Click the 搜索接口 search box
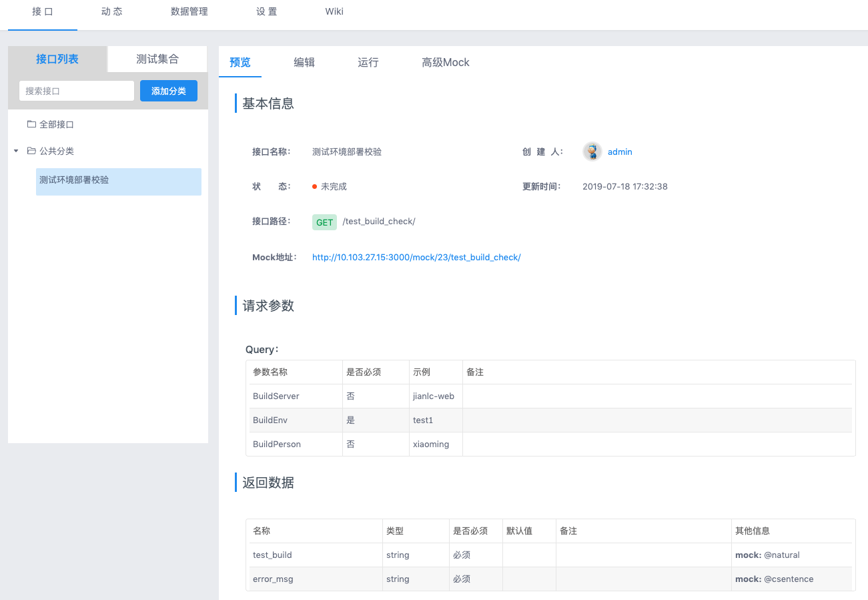 pyautogui.click(x=75, y=90)
